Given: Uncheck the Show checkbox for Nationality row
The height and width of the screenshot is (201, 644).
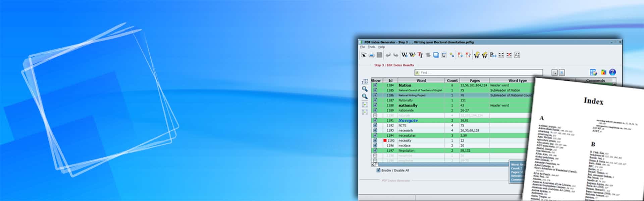Looking at the screenshot, I should (x=375, y=100).
